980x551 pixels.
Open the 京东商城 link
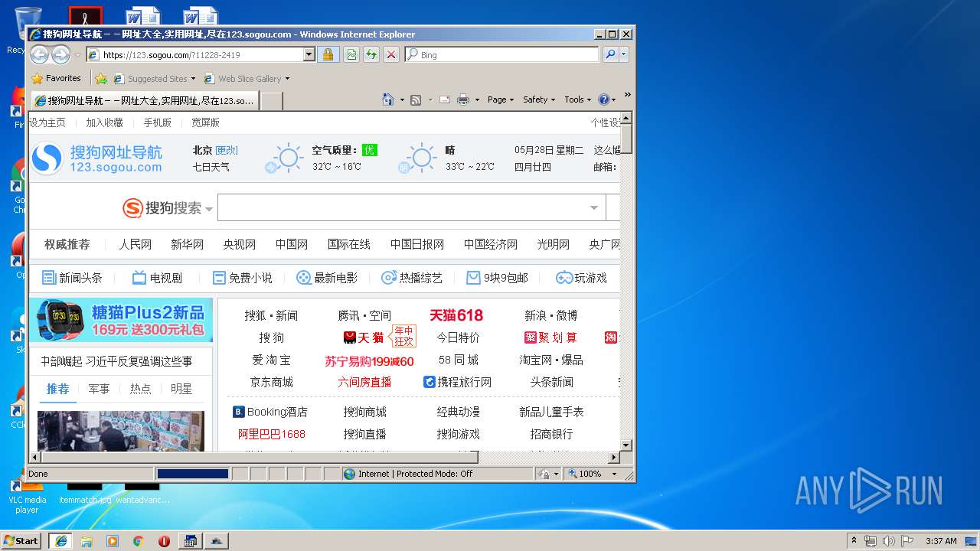click(x=272, y=382)
